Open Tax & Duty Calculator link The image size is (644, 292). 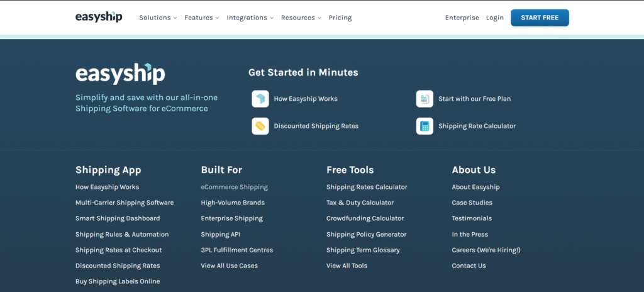click(x=360, y=203)
